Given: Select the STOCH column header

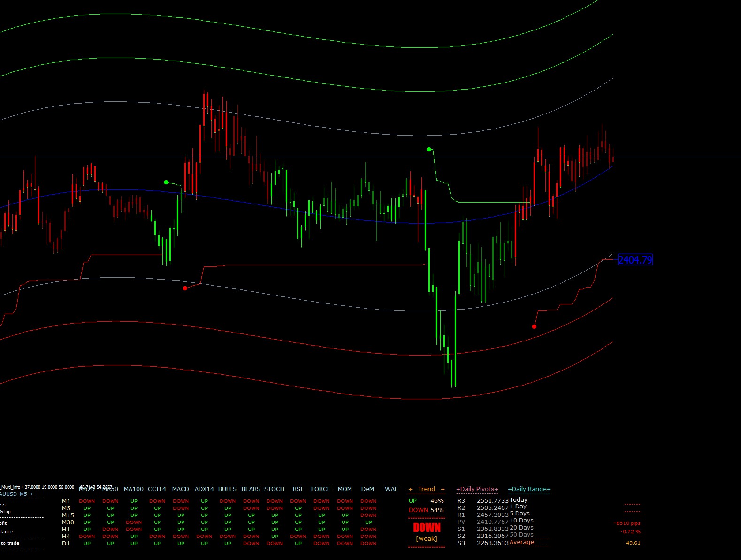Looking at the screenshot, I should pyautogui.click(x=275, y=489).
